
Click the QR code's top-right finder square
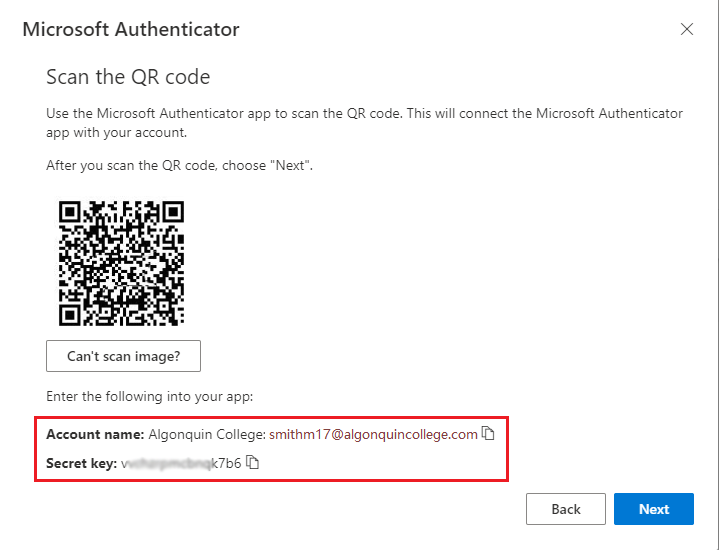(x=173, y=213)
